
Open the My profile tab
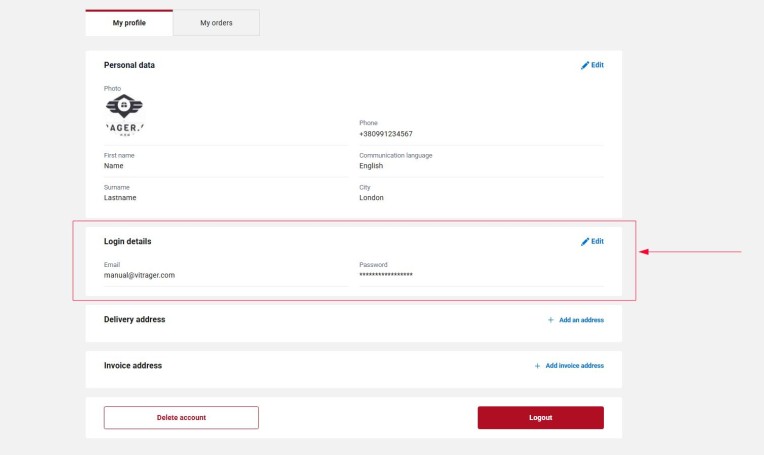pos(129,23)
